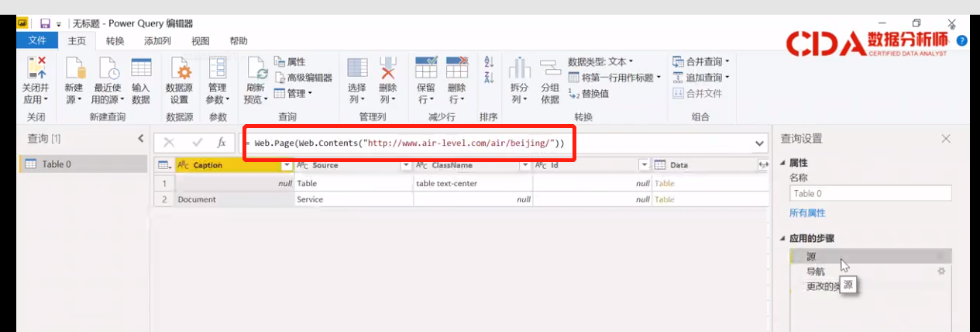980x332 pixels.
Task: Close the 查询设置 pane
Action: coord(945,139)
